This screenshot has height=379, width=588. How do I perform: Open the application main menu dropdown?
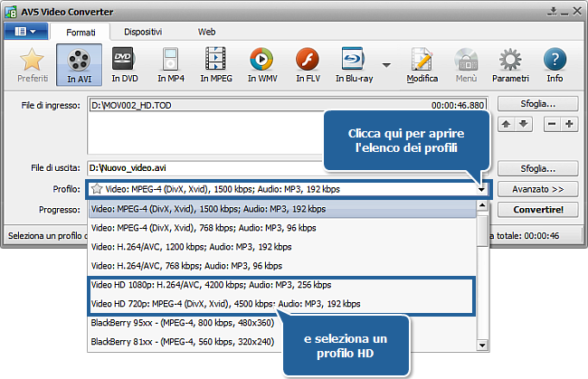coord(26,32)
